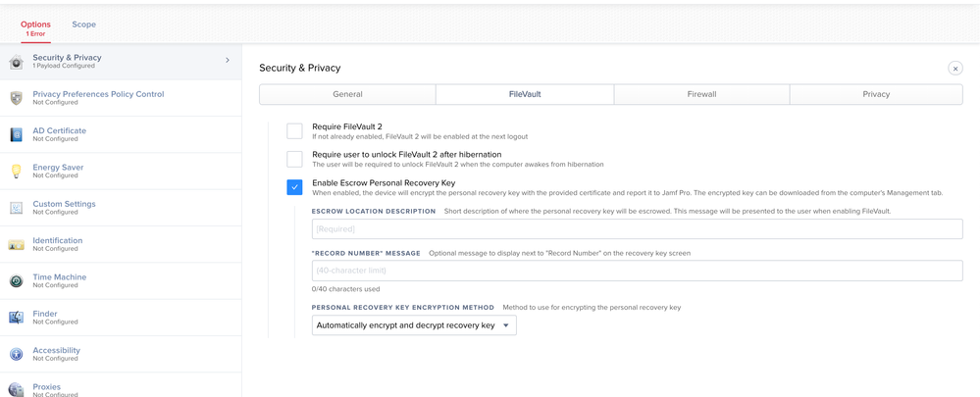Switch to the Privacy tab

coord(876,94)
